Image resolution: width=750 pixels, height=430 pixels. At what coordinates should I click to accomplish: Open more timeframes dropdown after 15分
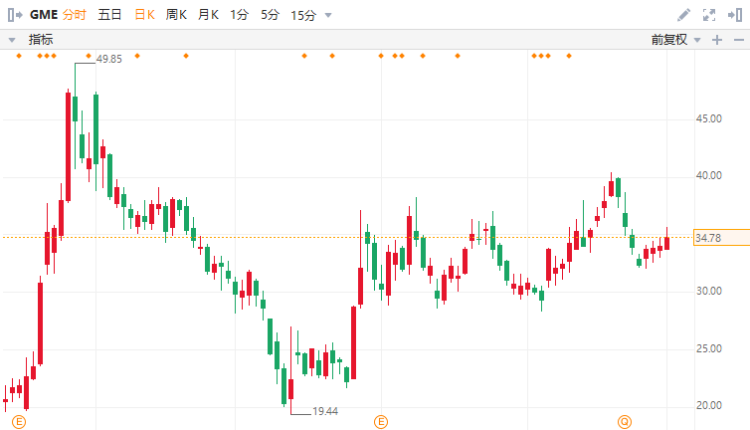[x=328, y=15]
